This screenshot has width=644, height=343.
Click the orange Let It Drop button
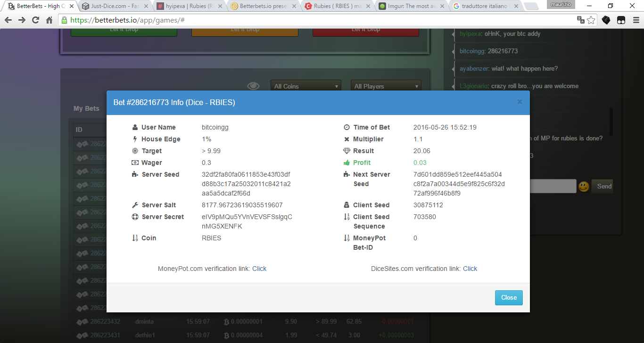tap(245, 31)
